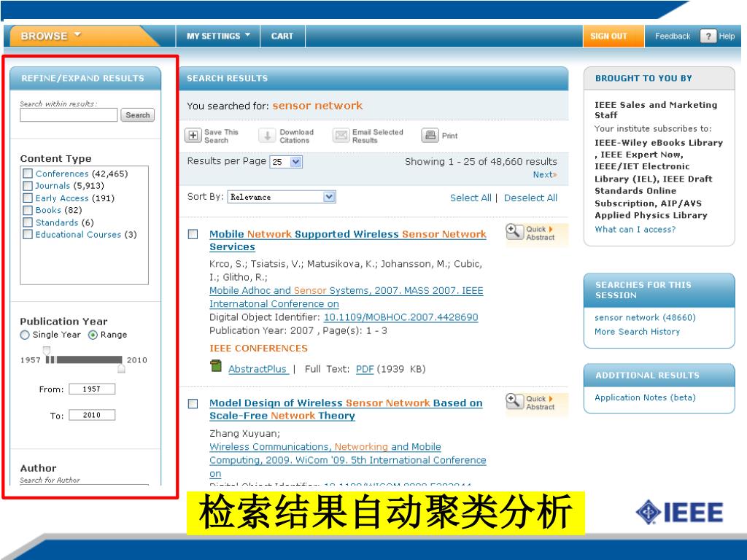Click the To year input field
Viewport: 747px width, 560px height.
[92, 415]
